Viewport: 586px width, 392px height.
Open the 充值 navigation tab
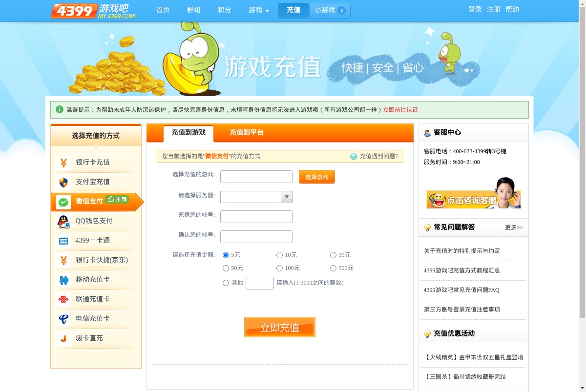[293, 10]
